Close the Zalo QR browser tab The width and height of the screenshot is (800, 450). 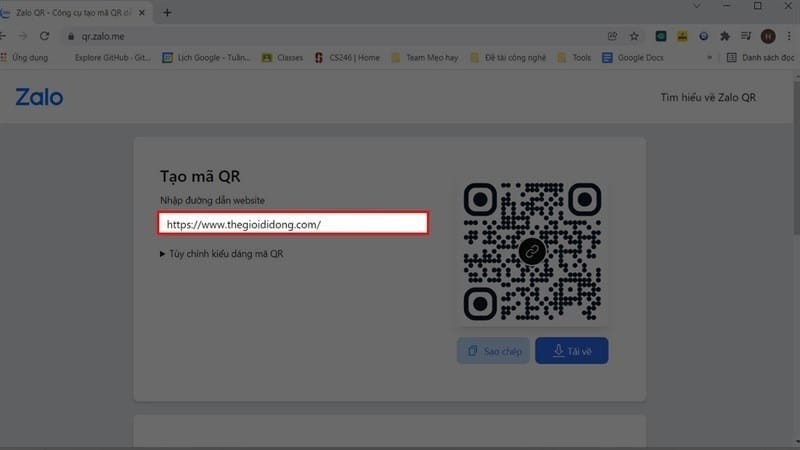pos(142,13)
